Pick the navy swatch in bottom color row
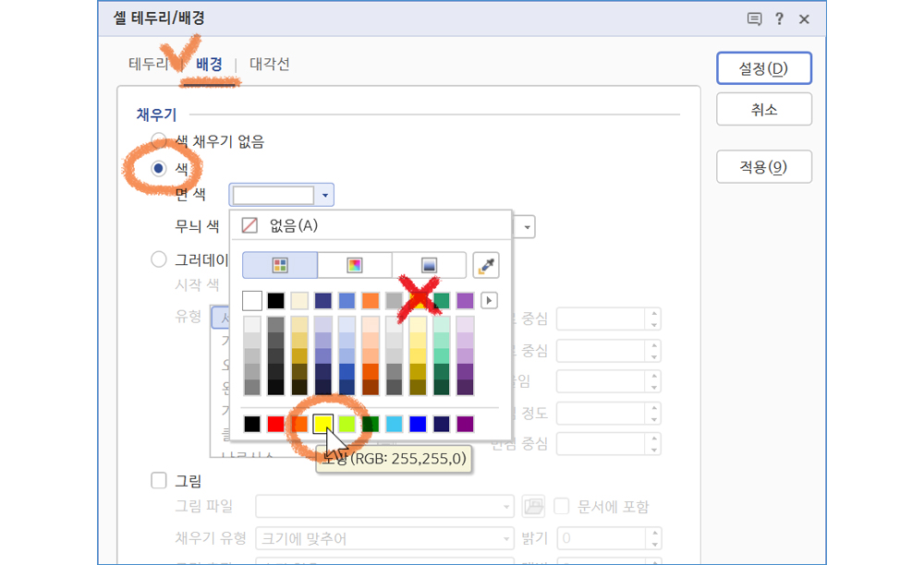This screenshot has height=565, width=924. point(442,424)
